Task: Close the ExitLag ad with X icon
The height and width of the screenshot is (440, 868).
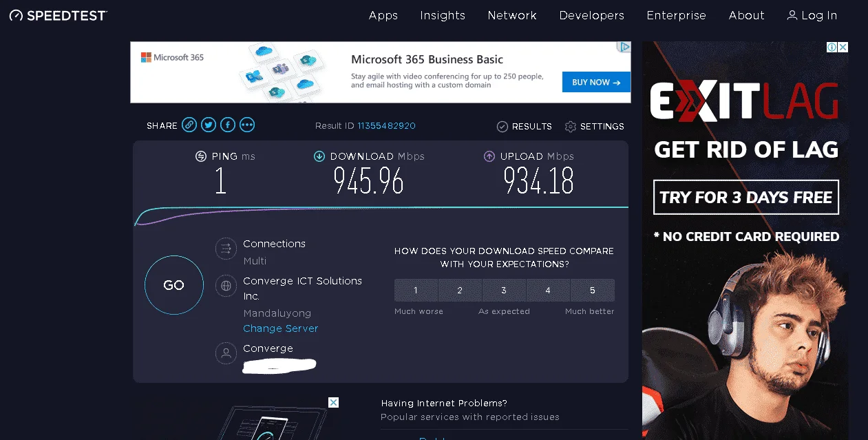Action: (843, 48)
